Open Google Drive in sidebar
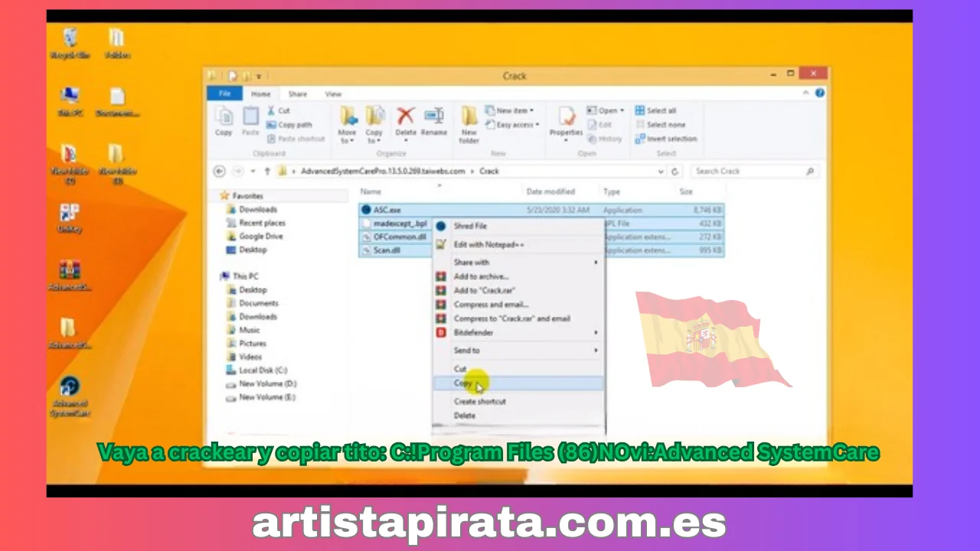Screen dimensions: 980x551 point(255,236)
